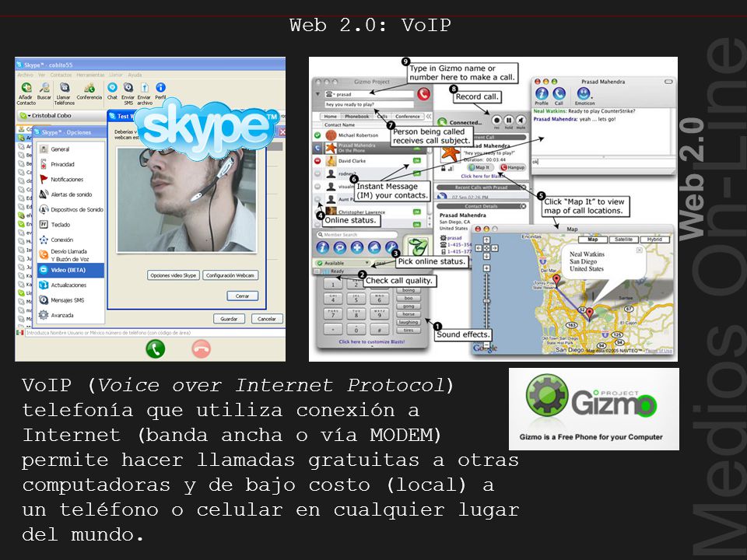This screenshot has width=747, height=560.
Task: Open the Archivo menu in Skype
Action: coord(25,75)
